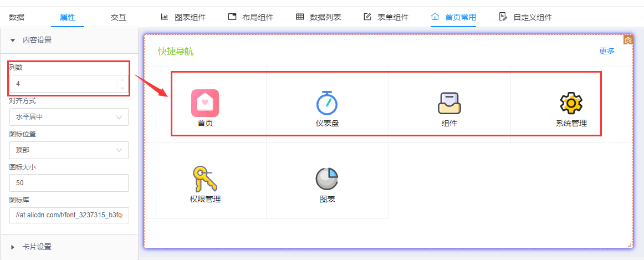Switch to the 交互 tab
The image size is (644, 260).
[118, 17]
